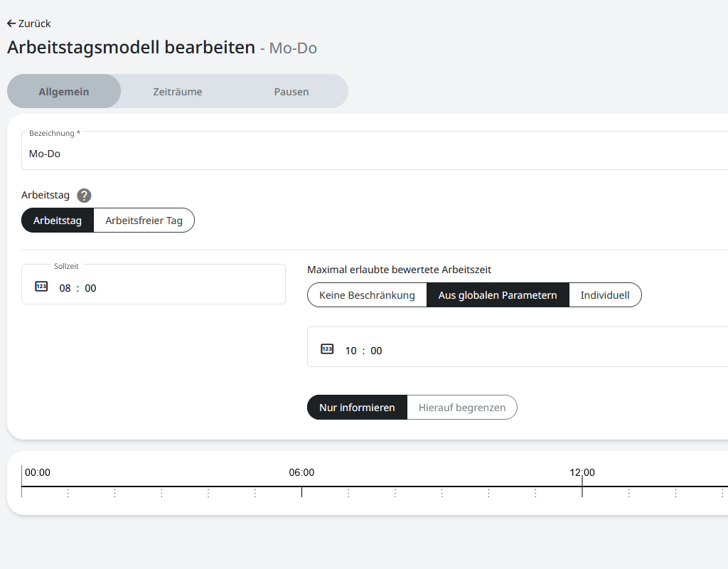
Task: Click the numeric icon in Sollzeit field
Action: [x=41, y=287]
